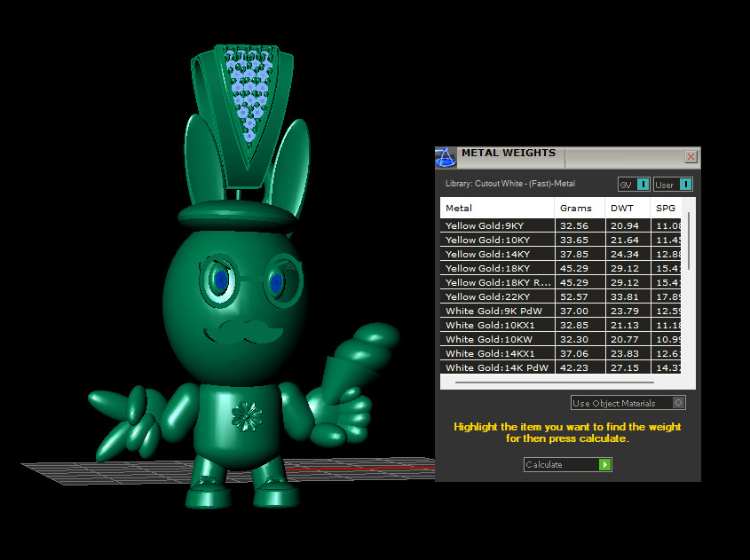Click the 20.77 DWT value
Screen dimensions: 750x560
(x=625, y=339)
